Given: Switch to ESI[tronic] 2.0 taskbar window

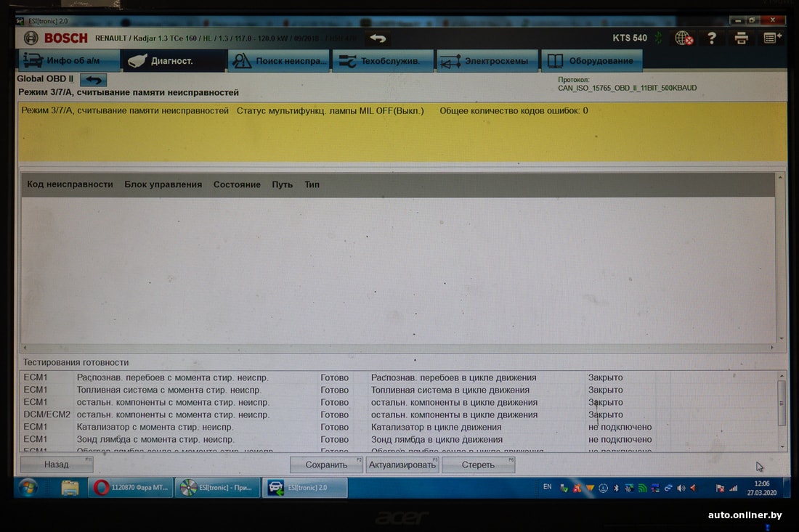Looking at the screenshot, I should point(305,488).
